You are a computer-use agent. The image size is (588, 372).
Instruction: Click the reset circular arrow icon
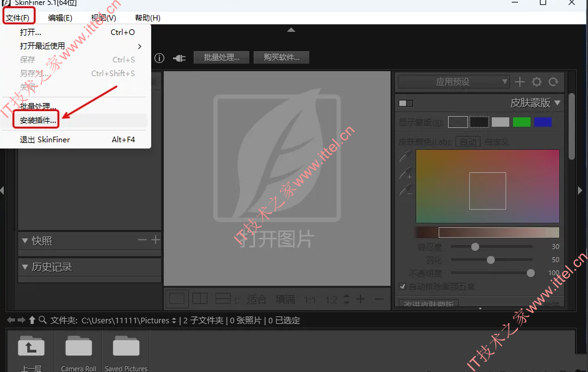(554, 82)
